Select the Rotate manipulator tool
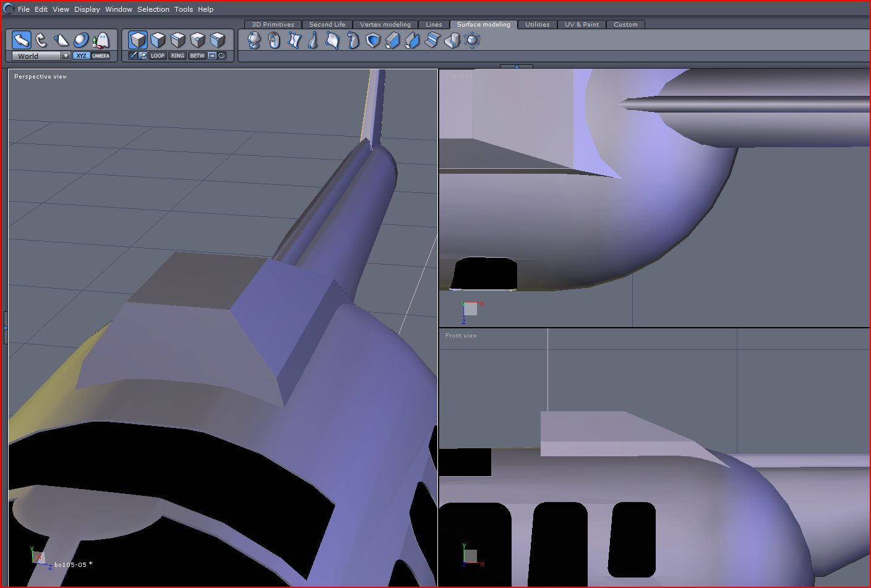Screen dimensions: 871x588 (x=41, y=40)
